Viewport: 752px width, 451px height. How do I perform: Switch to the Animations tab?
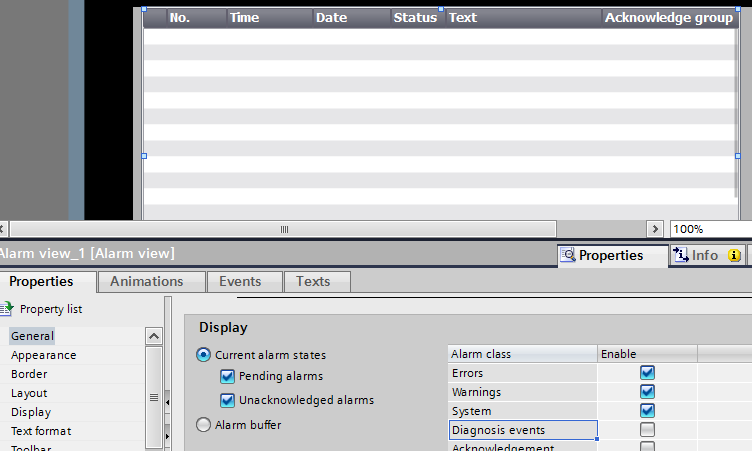click(x=152, y=282)
